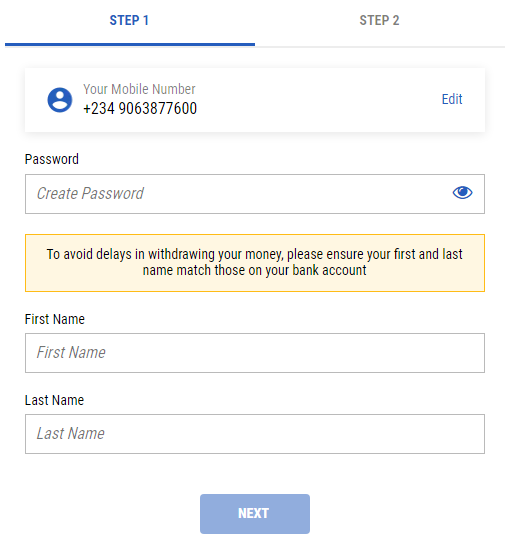Image resolution: width=518 pixels, height=539 pixels.
Task: Click the First Name label text
Action: [x=54, y=319]
